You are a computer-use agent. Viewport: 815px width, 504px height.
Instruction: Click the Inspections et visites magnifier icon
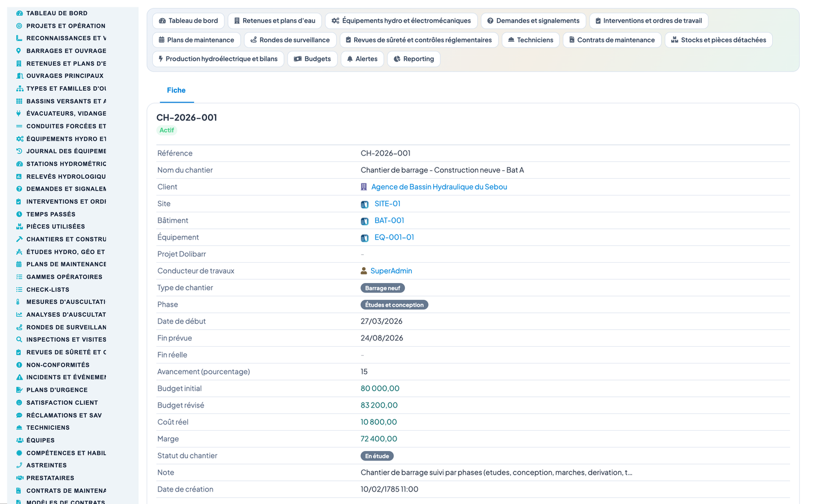click(x=19, y=339)
